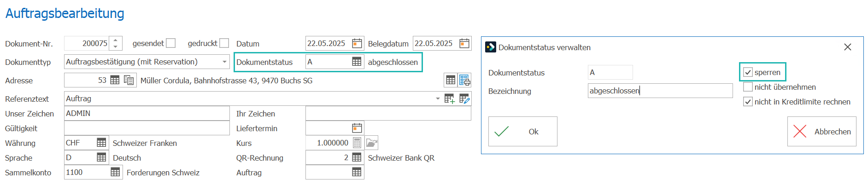The image size is (868, 191).
Task: Cancel the dialog with Abbrechen
Action: (x=821, y=131)
